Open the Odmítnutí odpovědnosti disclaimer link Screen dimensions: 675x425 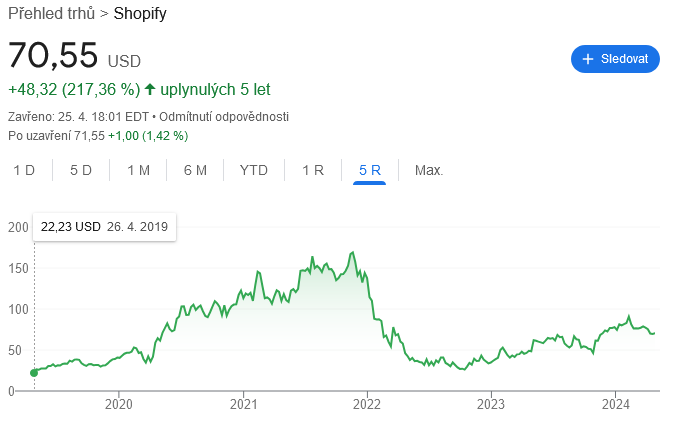coord(224,117)
